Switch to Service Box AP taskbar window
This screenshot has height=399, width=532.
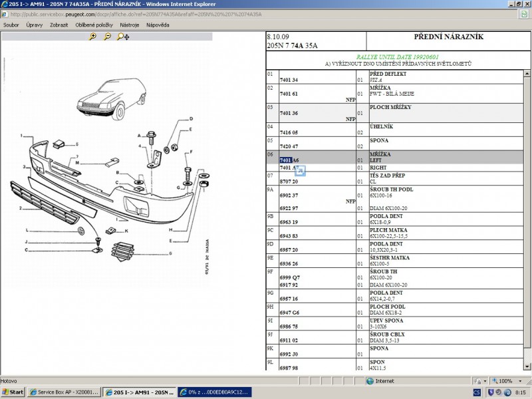[63, 392]
